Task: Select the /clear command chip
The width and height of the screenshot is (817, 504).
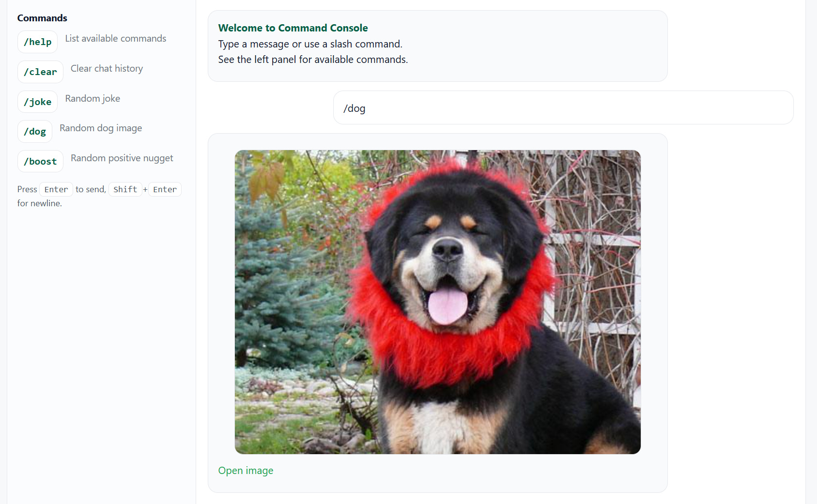Action: click(40, 72)
